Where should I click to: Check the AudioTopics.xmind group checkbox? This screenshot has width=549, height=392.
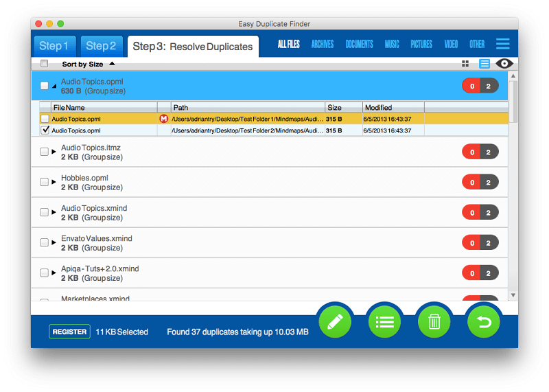point(44,212)
